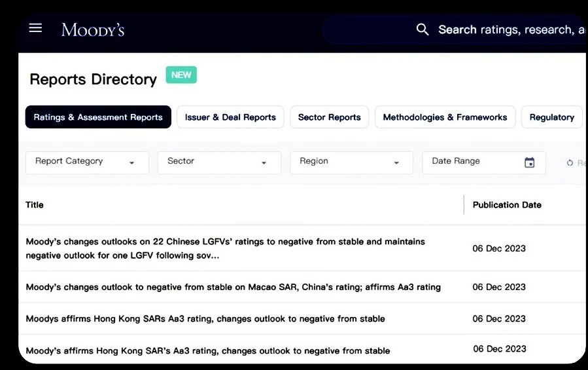Viewport: 588px width, 370px height.
Task: Click the magnifying glass search icon
Action: 423,29
